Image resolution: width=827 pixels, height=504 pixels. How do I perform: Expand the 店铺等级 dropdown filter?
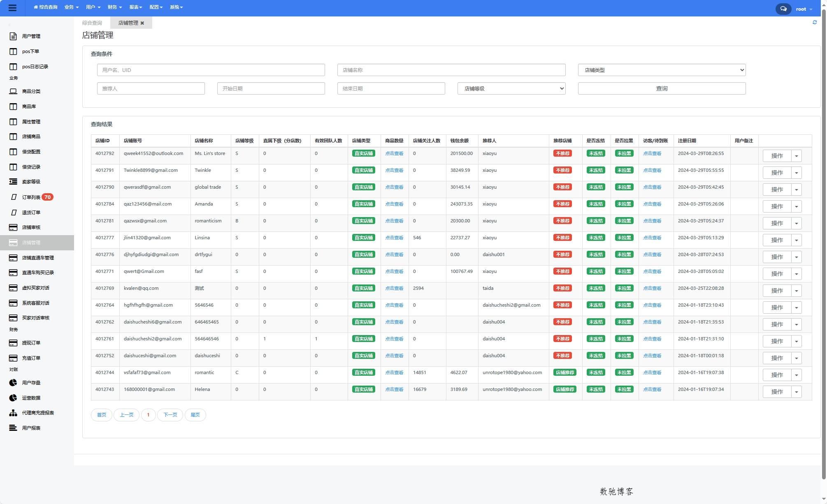click(511, 88)
